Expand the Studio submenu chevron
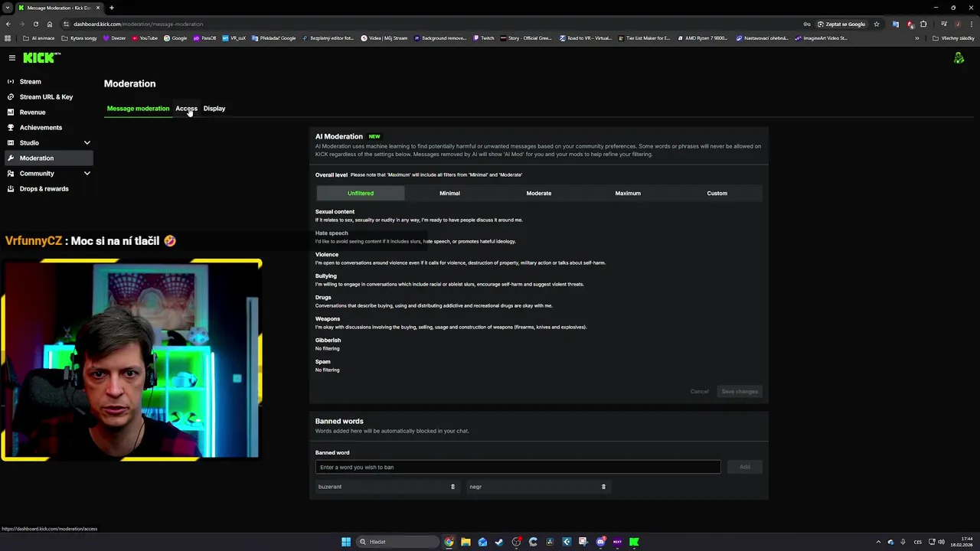Viewport: 980px width, 551px height. [x=87, y=142]
